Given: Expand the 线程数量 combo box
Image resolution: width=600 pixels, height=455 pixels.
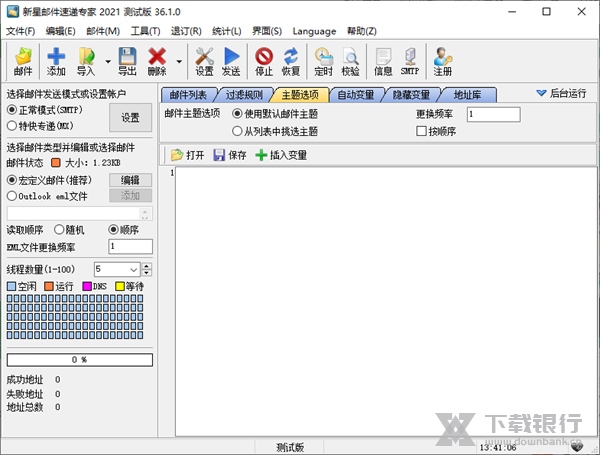Looking at the screenshot, I should pyautogui.click(x=133, y=269).
